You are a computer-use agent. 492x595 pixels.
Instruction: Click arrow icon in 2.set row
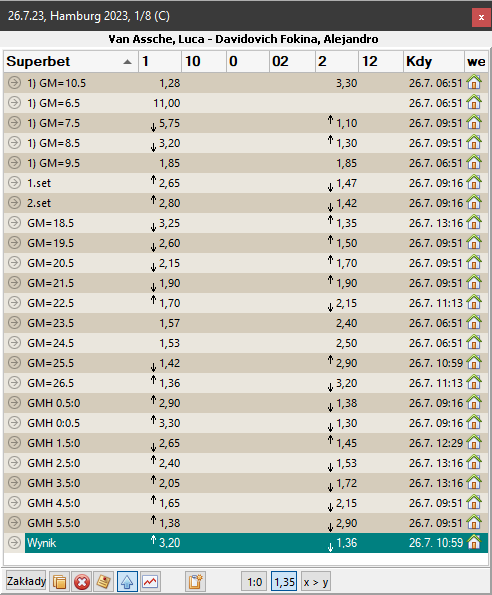[x=14, y=203]
